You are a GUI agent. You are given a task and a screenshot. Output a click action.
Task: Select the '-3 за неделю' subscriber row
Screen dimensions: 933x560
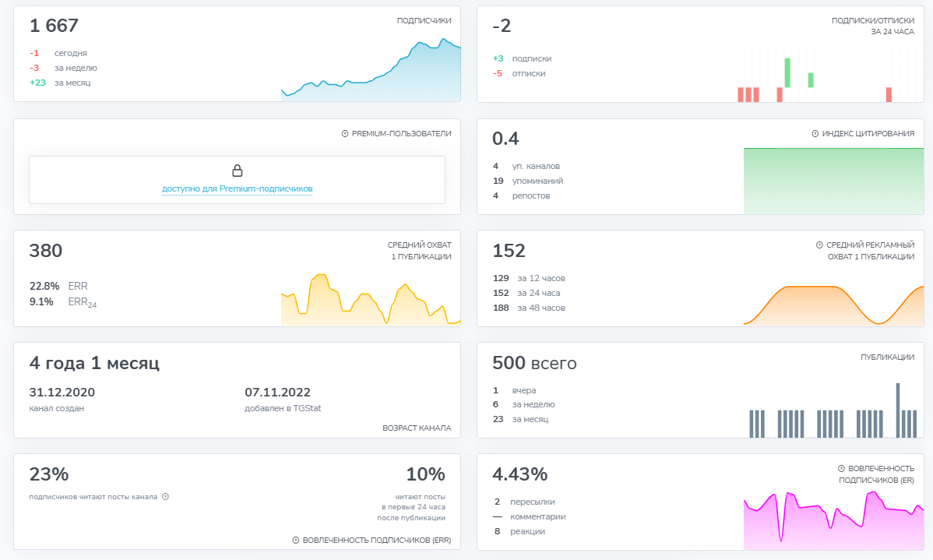pyautogui.click(x=63, y=68)
